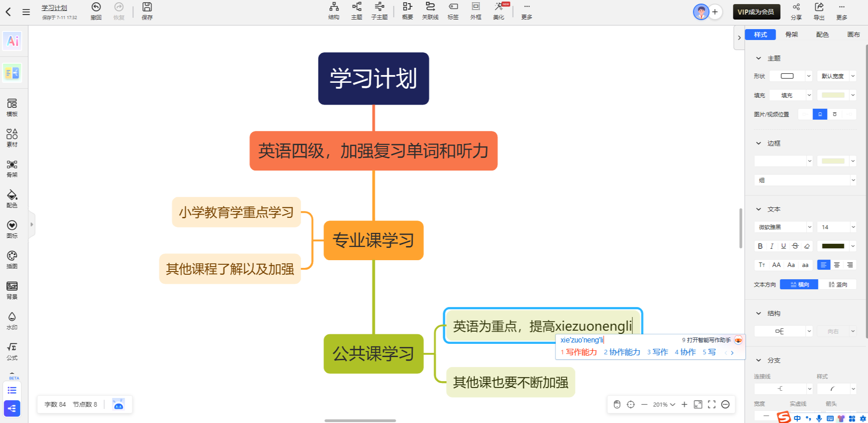Image resolution: width=868 pixels, height=423 pixels.
Task: Select 横向 horizontal text direction
Action: click(x=799, y=284)
